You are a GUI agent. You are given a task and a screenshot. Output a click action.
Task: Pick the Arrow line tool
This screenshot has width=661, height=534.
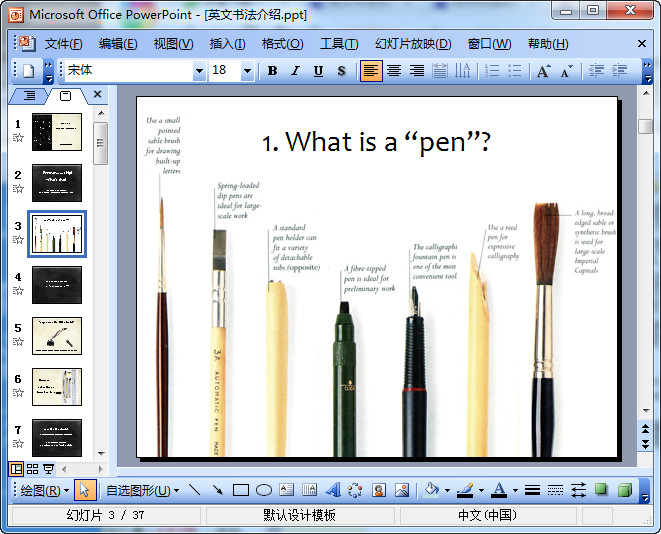click(x=217, y=490)
